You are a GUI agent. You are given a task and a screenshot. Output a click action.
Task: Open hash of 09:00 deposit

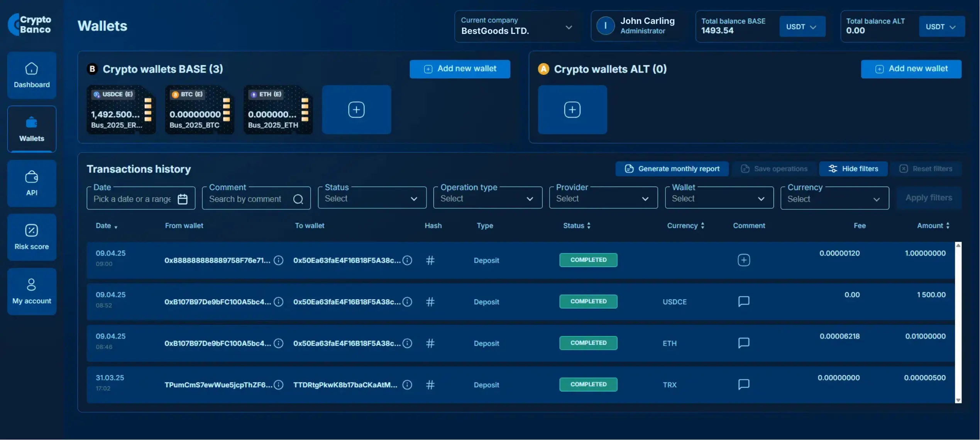[430, 261]
